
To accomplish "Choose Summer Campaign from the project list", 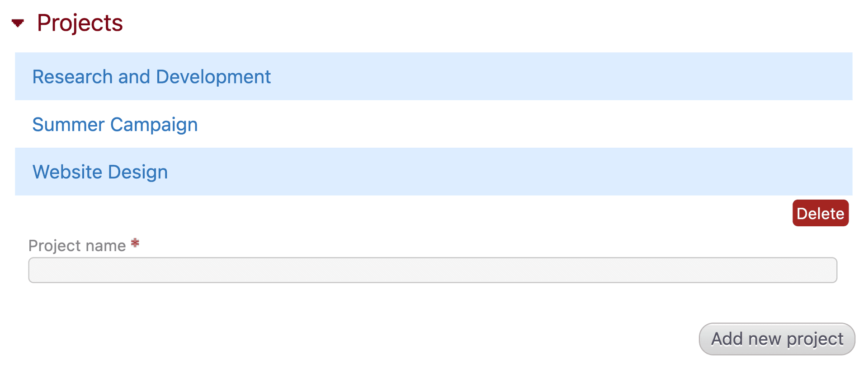I will pyautogui.click(x=115, y=124).
